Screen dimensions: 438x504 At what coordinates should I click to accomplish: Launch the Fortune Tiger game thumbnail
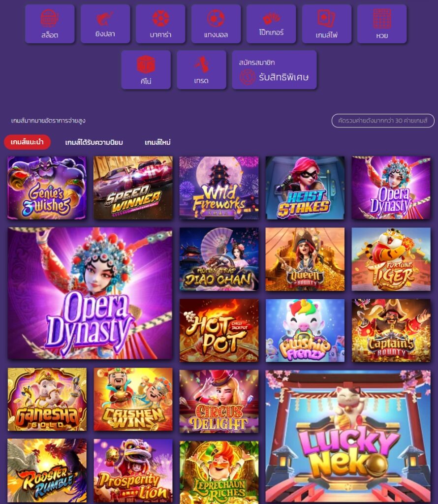point(391,259)
